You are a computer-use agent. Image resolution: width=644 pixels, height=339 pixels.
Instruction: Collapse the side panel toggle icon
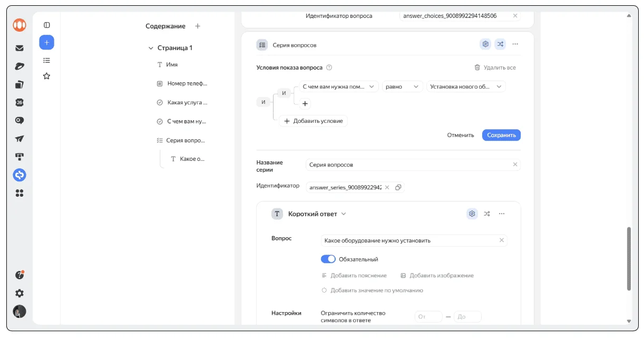click(47, 25)
